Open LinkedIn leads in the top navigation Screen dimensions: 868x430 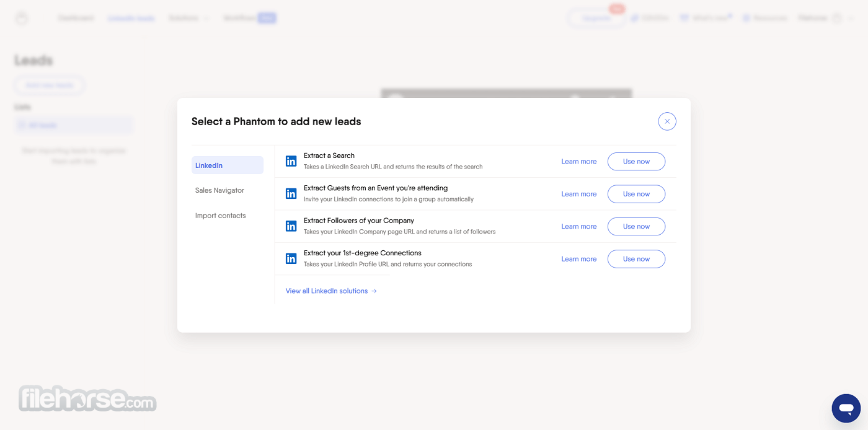(x=131, y=18)
